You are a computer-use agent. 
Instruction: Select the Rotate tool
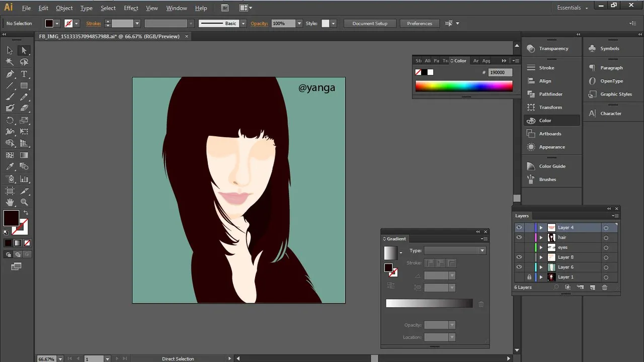(10, 120)
